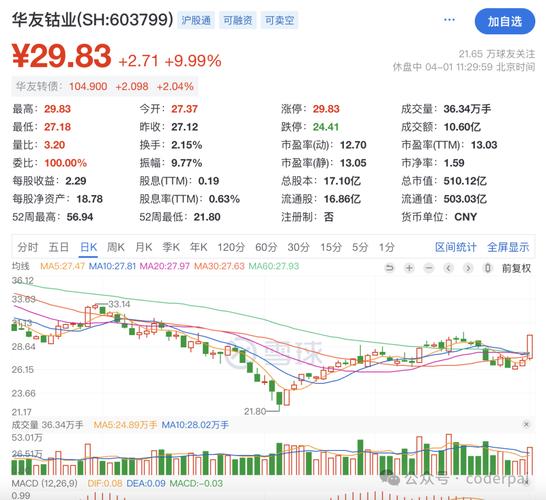The image size is (546, 500).
Task: Select the 日K daily chart tab
Action: click(88, 247)
